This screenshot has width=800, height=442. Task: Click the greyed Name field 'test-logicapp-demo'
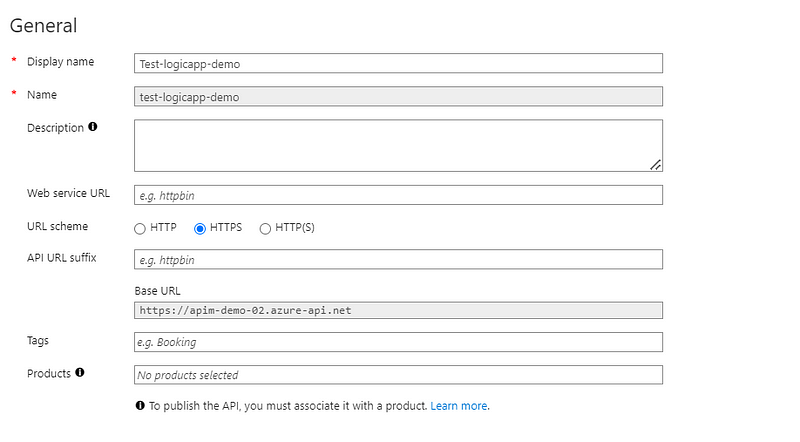pyautogui.click(x=398, y=96)
